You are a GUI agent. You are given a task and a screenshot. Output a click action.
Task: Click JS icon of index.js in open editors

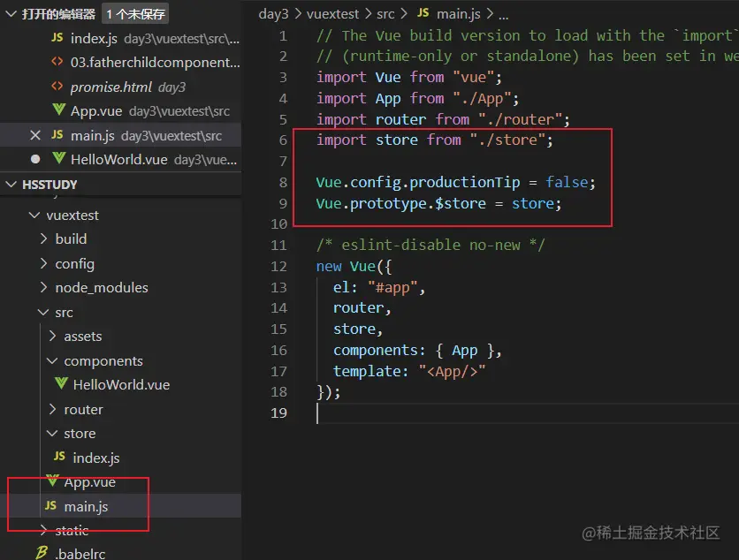point(57,38)
